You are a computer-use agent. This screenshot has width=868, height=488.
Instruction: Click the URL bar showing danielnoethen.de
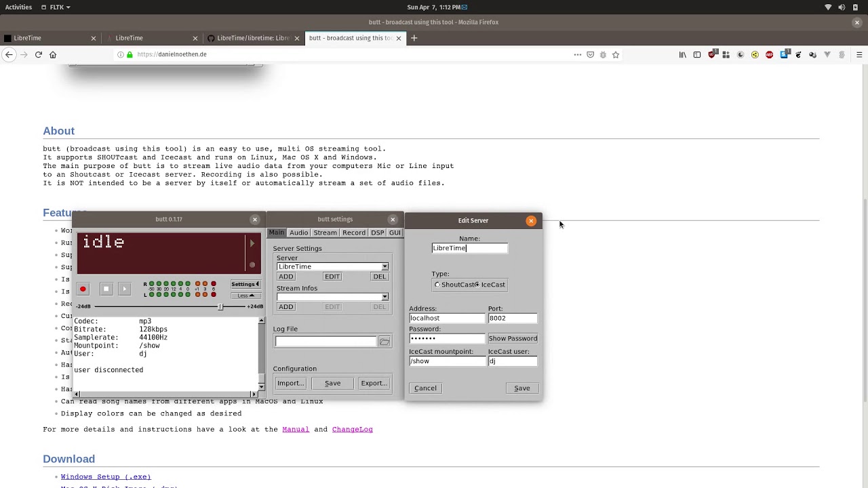pos(346,54)
